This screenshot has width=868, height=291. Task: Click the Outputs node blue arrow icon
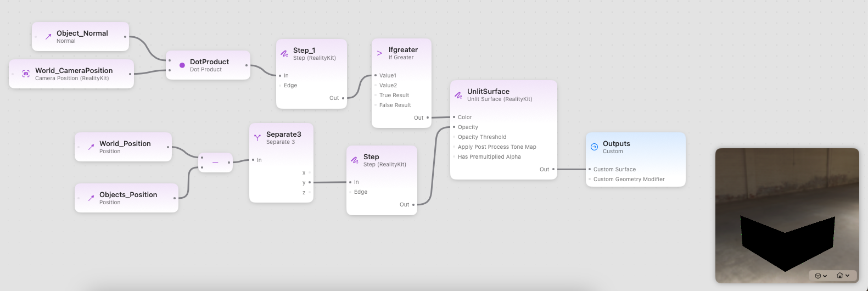(594, 147)
